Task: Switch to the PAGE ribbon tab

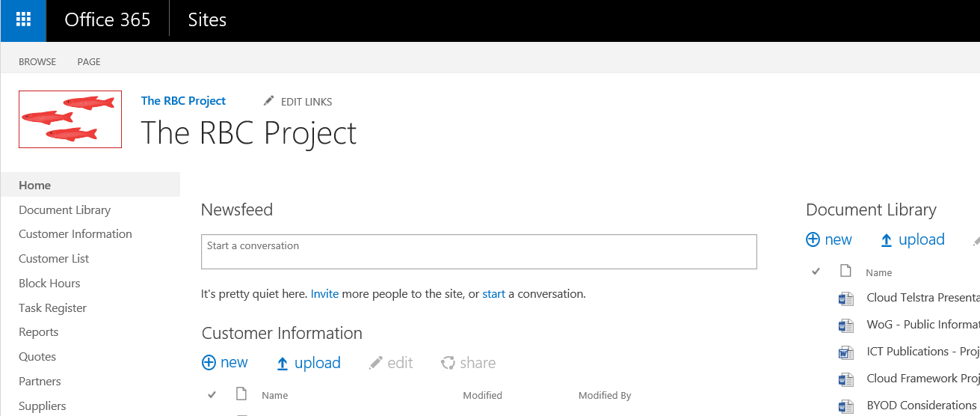Action: 89,62
